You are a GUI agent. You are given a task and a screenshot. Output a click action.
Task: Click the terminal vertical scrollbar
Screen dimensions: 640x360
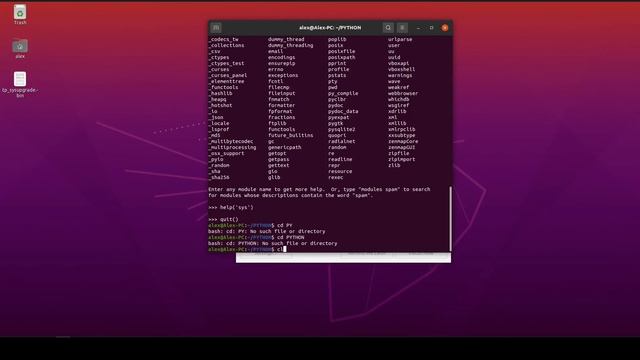450,219
